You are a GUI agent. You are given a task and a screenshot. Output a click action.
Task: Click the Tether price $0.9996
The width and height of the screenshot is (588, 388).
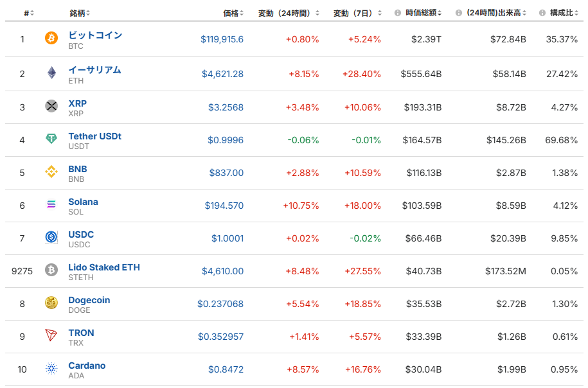[226, 140]
